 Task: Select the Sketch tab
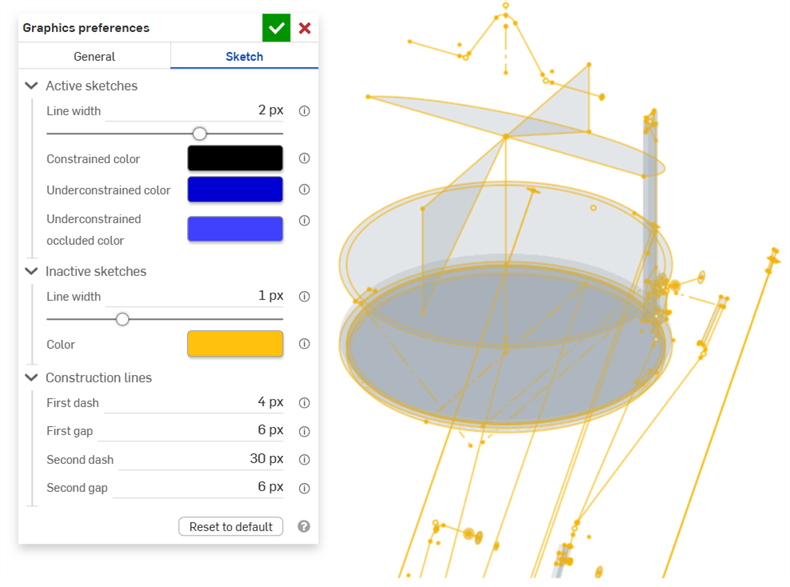(244, 56)
